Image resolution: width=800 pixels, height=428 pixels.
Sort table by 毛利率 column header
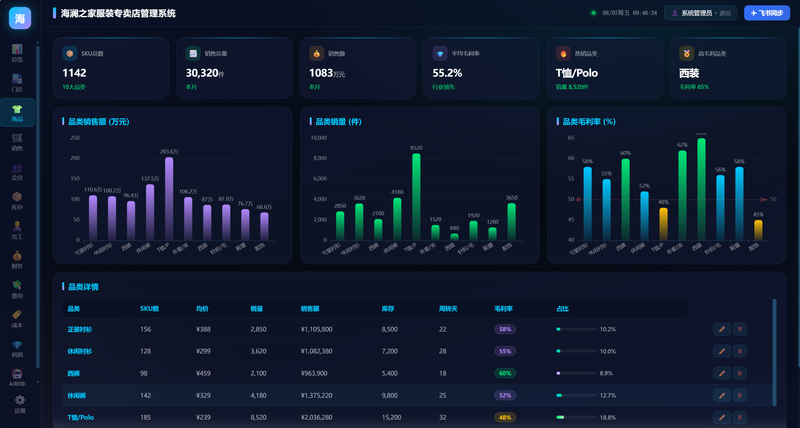503,309
